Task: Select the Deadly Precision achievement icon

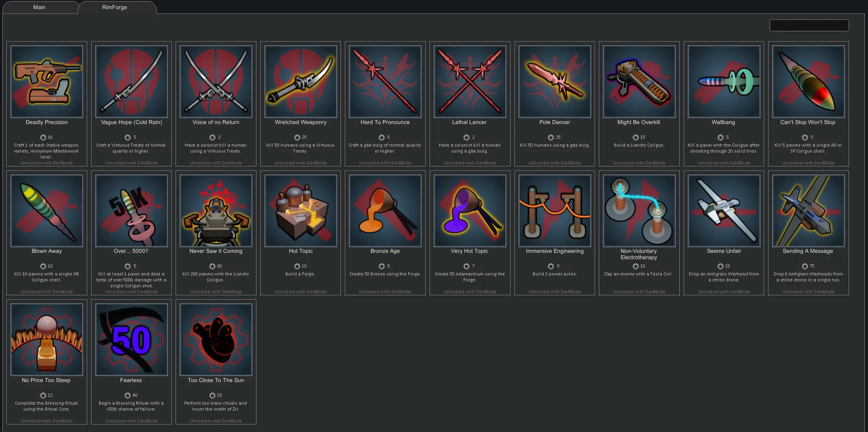Action: click(x=47, y=81)
